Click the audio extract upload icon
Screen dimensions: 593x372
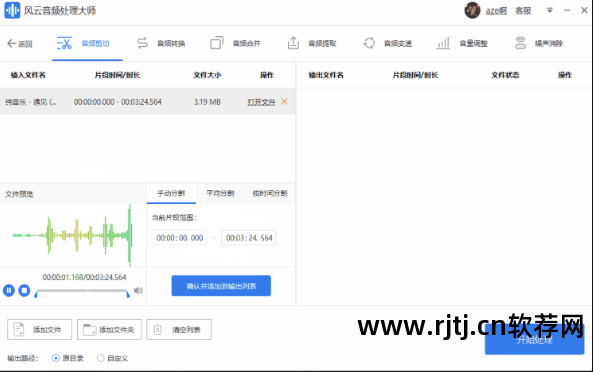pos(293,43)
